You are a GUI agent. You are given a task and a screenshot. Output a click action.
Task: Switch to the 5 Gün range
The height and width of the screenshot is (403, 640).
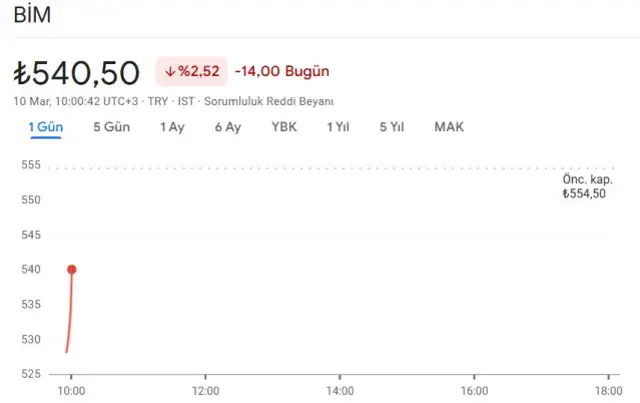click(x=111, y=127)
